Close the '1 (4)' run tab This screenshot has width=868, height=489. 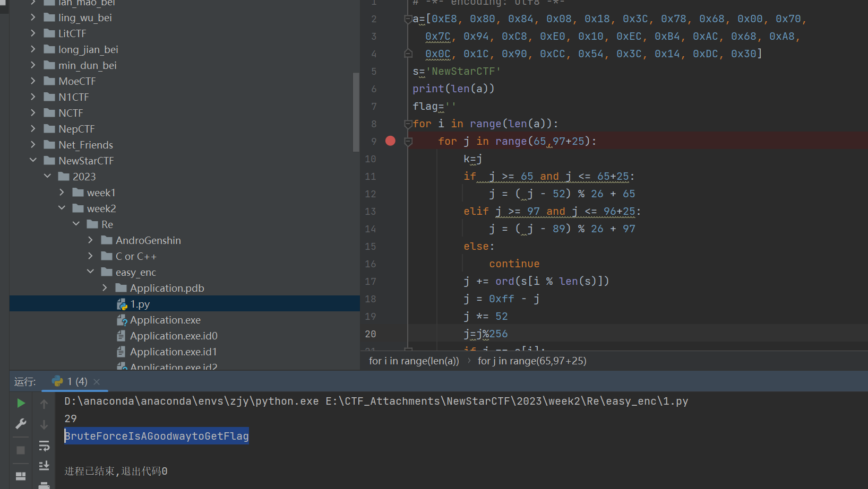[97, 382]
